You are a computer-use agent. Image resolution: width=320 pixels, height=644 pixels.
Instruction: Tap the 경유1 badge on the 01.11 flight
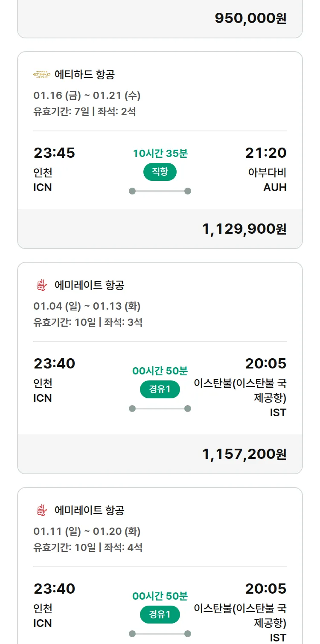(x=160, y=615)
